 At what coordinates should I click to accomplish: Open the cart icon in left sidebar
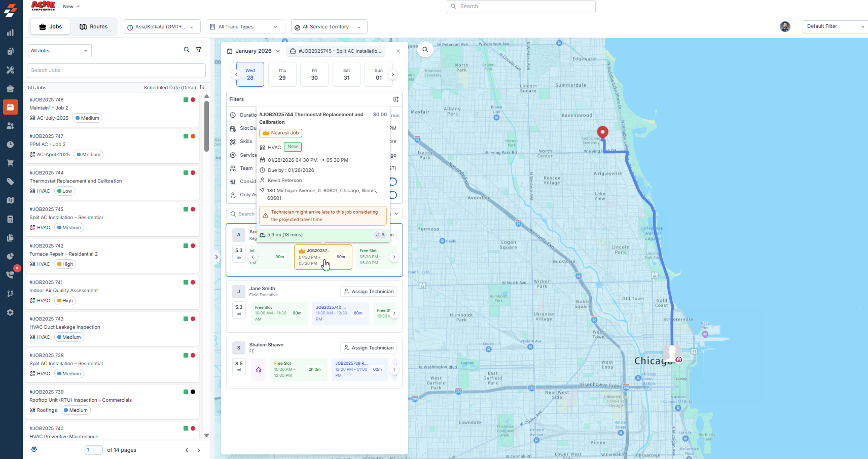10,163
